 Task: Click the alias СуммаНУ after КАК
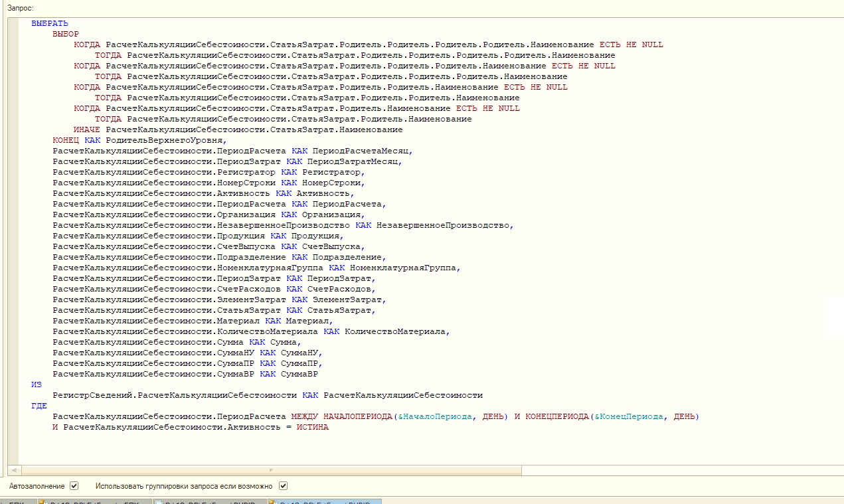tap(299, 353)
